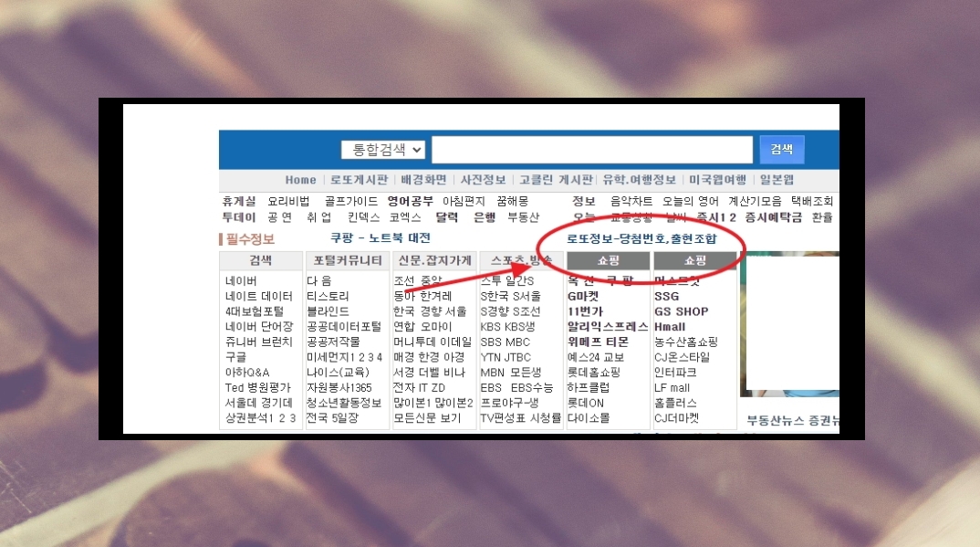Open the 택배조회 link
Image resolution: width=980 pixels, height=547 pixels.
pyautogui.click(x=812, y=201)
